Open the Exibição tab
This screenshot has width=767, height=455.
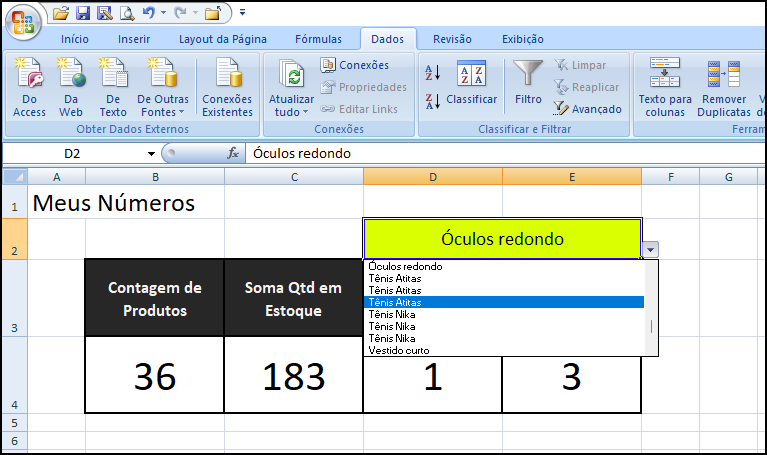522,39
